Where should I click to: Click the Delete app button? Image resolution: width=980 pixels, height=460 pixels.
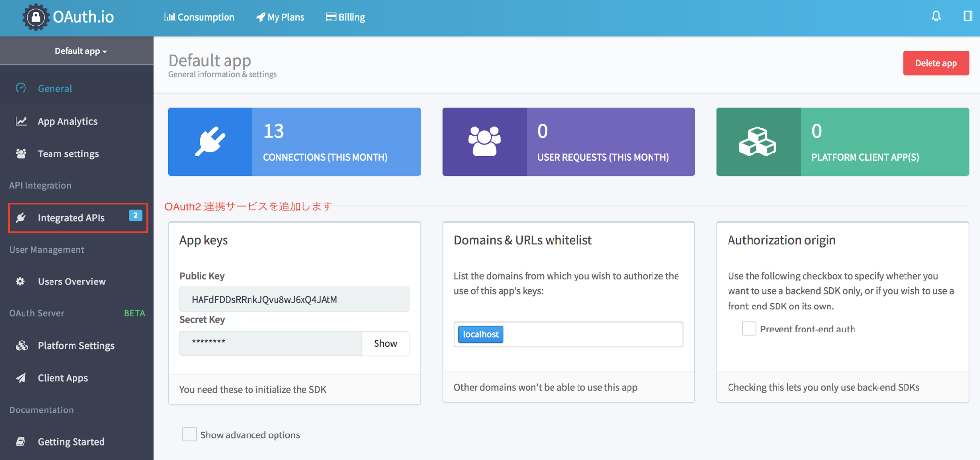click(936, 63)
